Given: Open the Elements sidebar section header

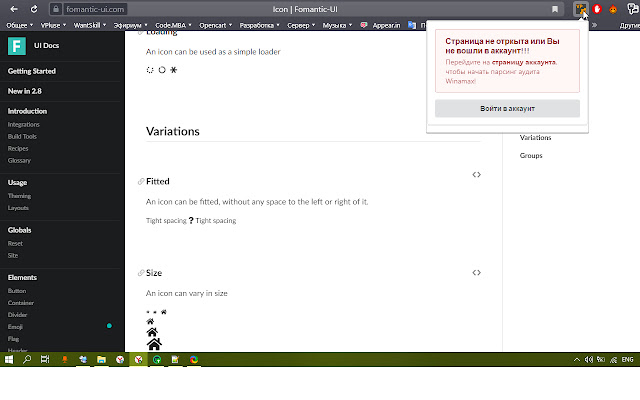Looking at the screenshot, I should (x=22, y=278).
